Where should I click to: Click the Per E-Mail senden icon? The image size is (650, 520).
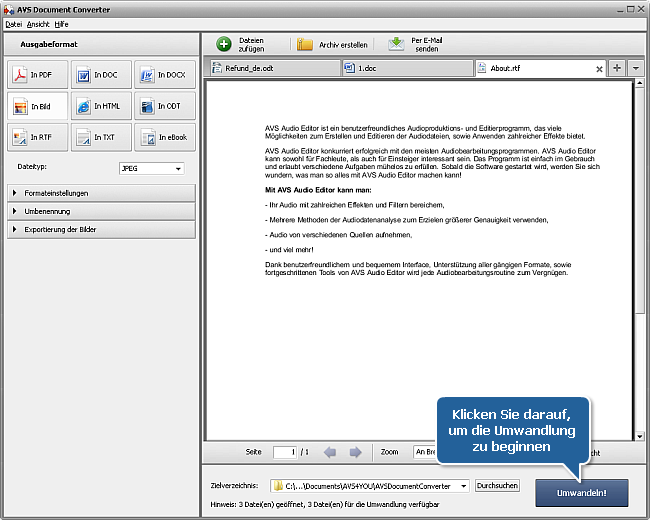point(396,44)
